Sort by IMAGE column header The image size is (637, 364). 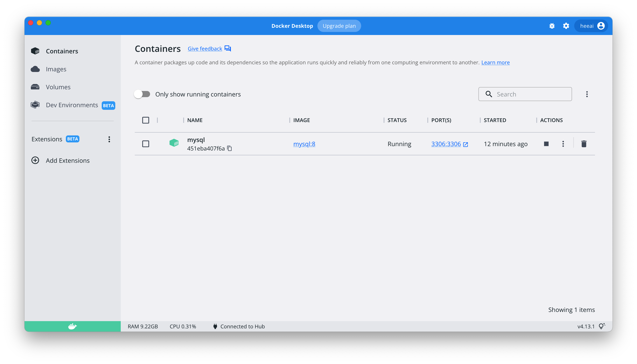coord(301,120)
